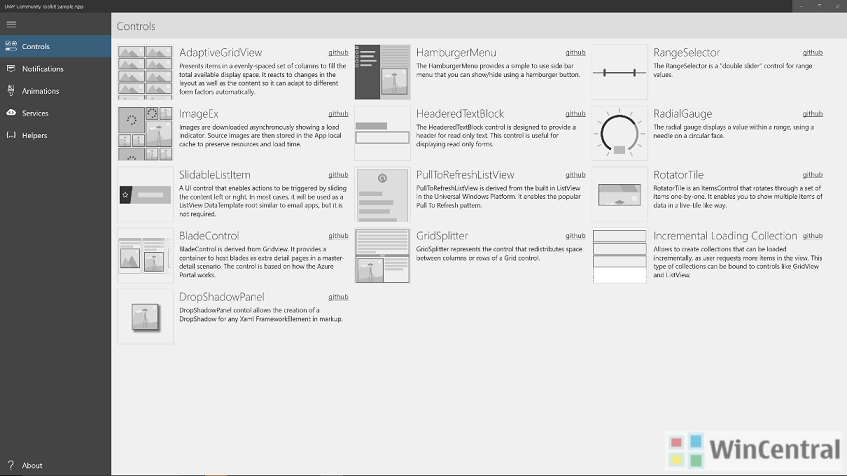The height and width of the screenshot is (476, 847).
Task: Click the PullToRefreshListView title
Action: click(x=465, y=175)
